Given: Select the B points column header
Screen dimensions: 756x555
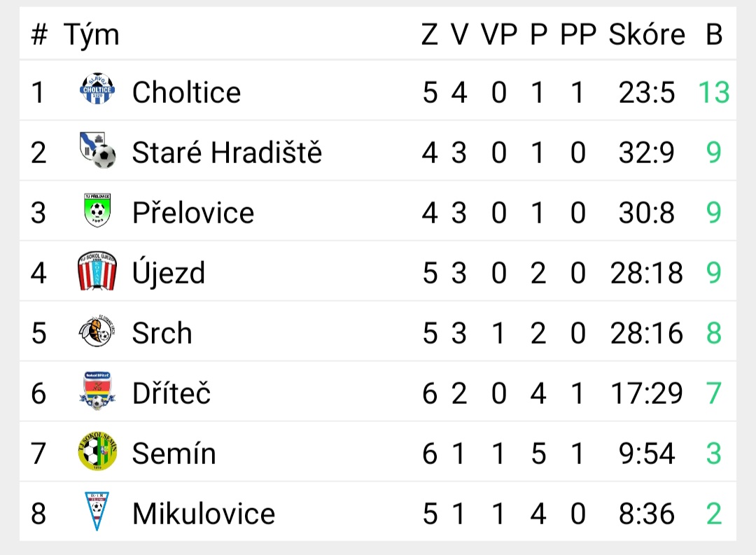Looking at the screenshot, I should point(714,35).
